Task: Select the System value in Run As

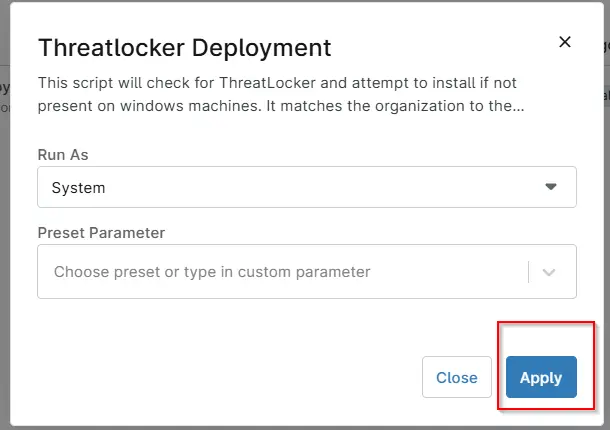Action: tap(78, 188)
